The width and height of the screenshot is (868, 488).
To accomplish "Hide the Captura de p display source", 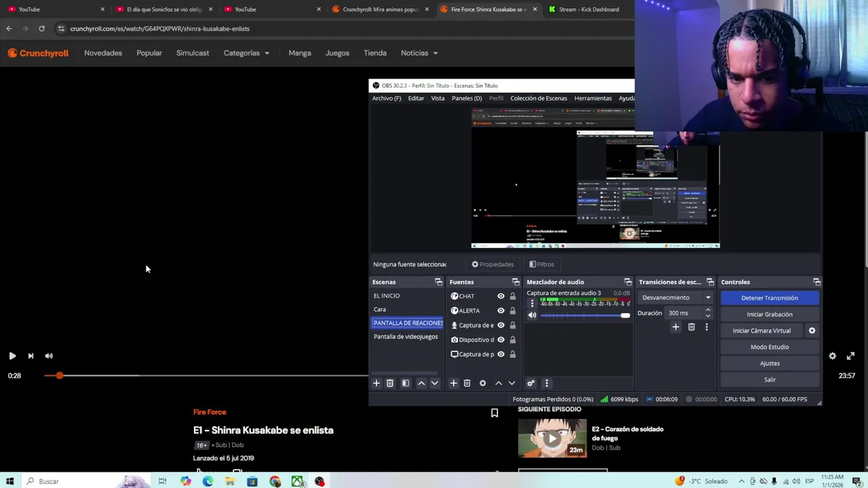I will click(500, 354).
